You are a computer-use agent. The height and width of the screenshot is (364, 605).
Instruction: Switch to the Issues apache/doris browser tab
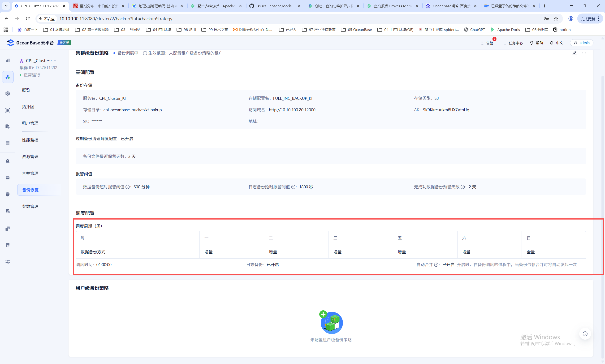click(274, 6)
